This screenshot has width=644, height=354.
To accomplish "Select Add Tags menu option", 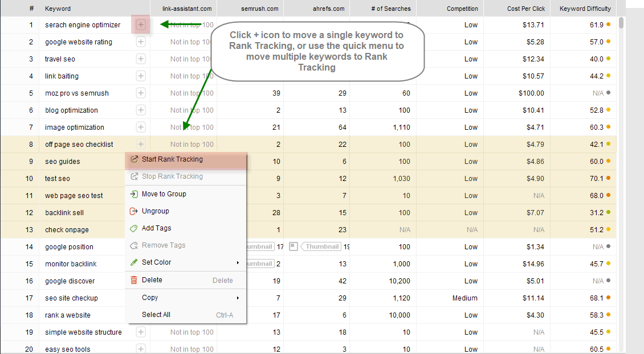I will (x=186, y=228).
